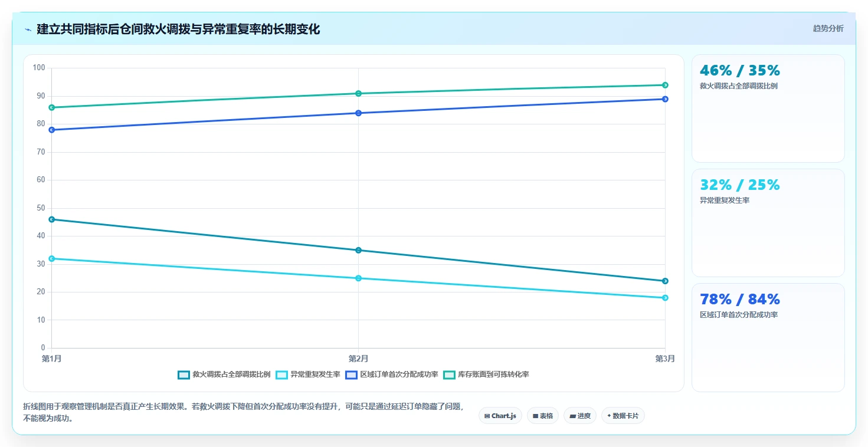Click the 救火调拨占全部调拨比例 card caption
The image size is (868, 447).
point(739,86)
